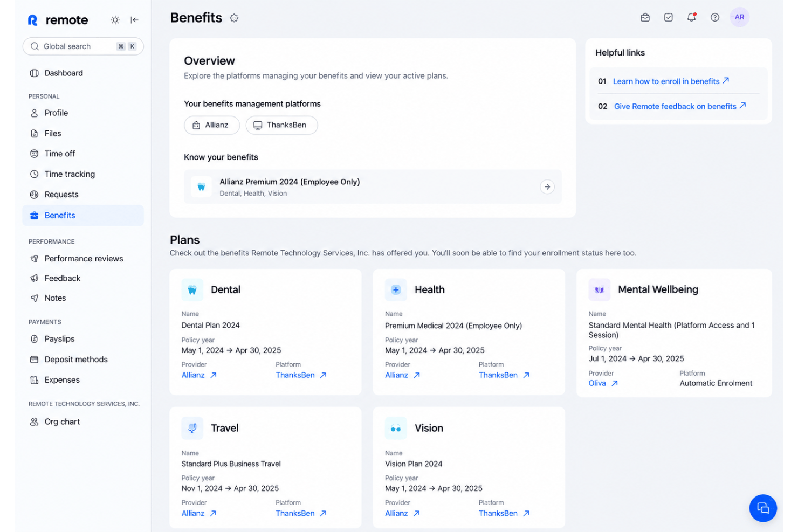Viewport: 798px width, 532px height.
Task: Click "Automatic Enrolment" platform text
Action: (716, 383)
